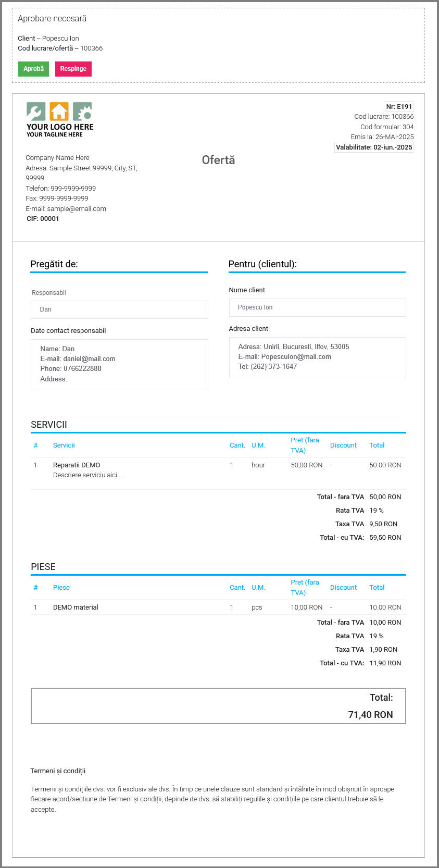Click the green Aprobă button
The image size is (439, 868).
tap(33, 69)
